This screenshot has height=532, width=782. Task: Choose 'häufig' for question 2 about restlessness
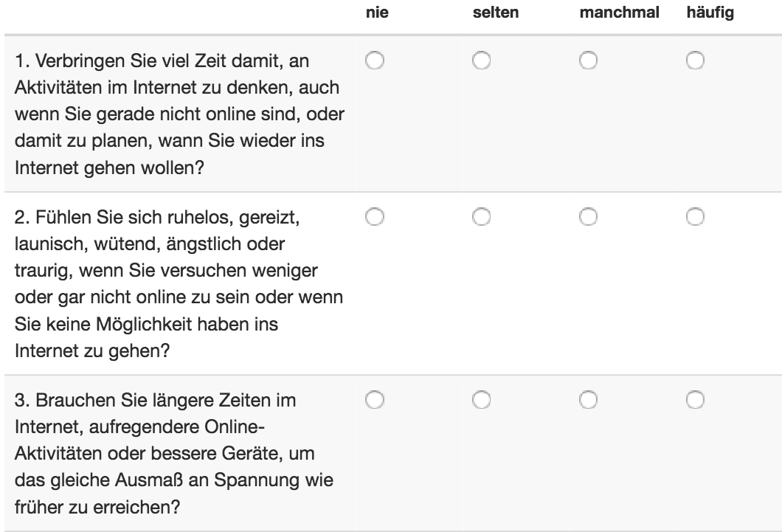[x=695, y=217]
